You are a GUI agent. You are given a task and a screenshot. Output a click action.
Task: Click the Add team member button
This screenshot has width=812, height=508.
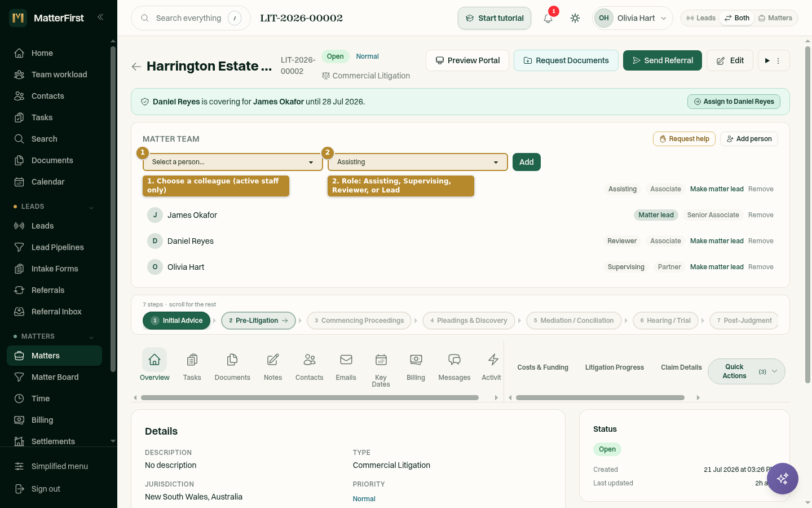pyautogui.click(x=527, y=162)
